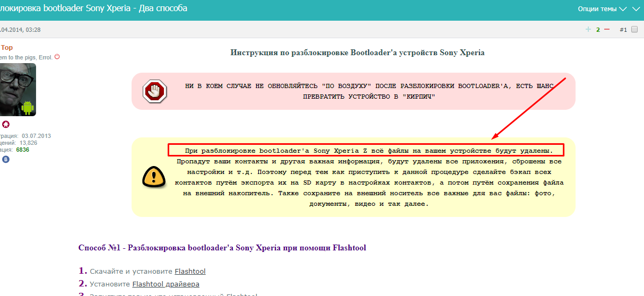Click the heading "Инструкция по разблокировке Bootloader'а устройств Sony Xperia"
This screenshot has width=644, height=296.
[x=358, y=53]
